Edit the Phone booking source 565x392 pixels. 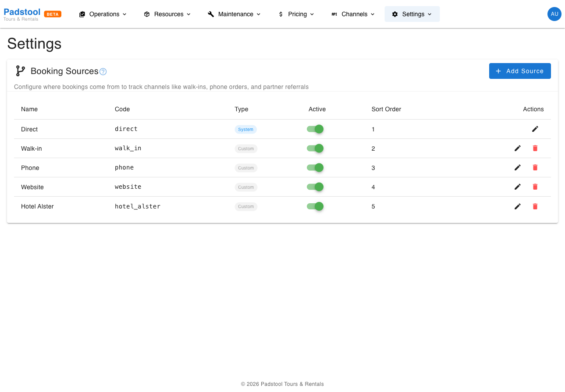517,168
